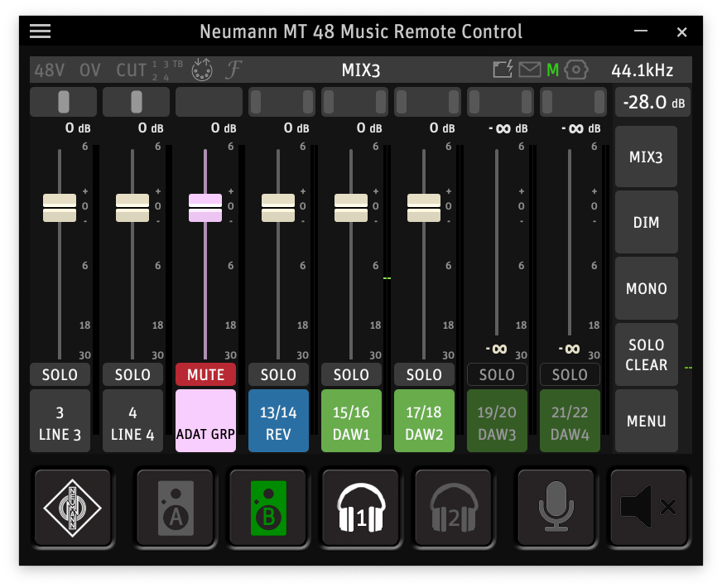Click the Neumann logo button
This screenshot has height=588, width=722.
click(73, 507)
